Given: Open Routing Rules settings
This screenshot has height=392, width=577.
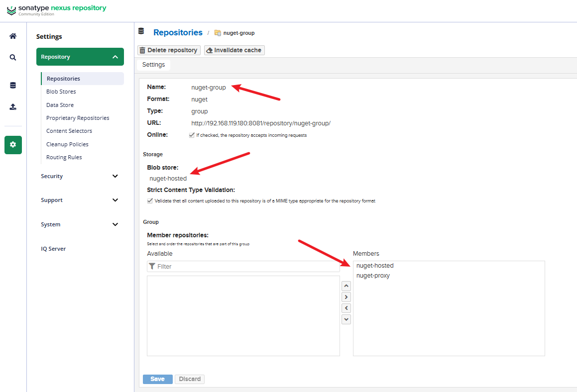Looking at the screenshot, I should pyautogui.click(x=64, y=157).
